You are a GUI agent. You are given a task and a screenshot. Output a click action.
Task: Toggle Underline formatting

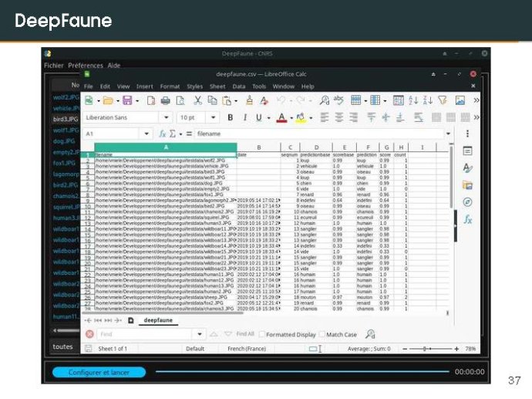tap(259, 117)
